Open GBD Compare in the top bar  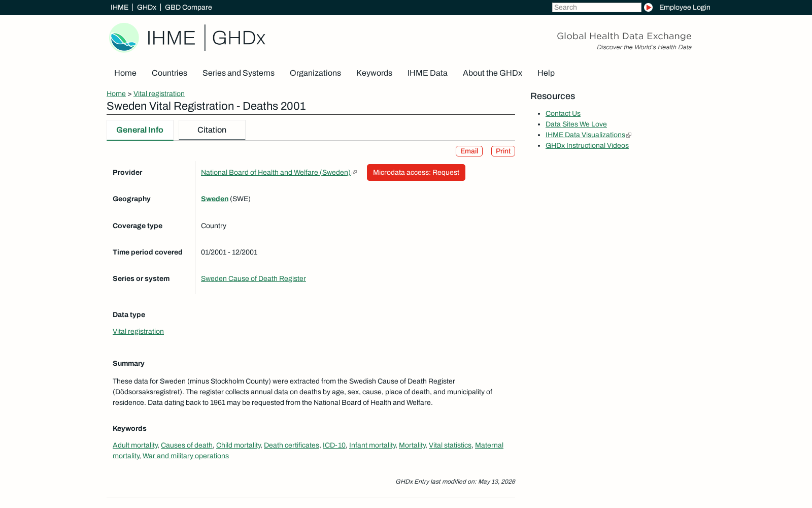[x=188, y=7]
